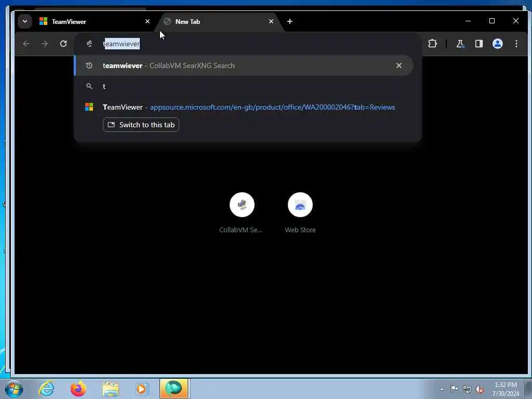Click the Microsoft logo beside TeamViewer suggestion
This screenshot has height=399, width=532.
[x=89, y=107]
